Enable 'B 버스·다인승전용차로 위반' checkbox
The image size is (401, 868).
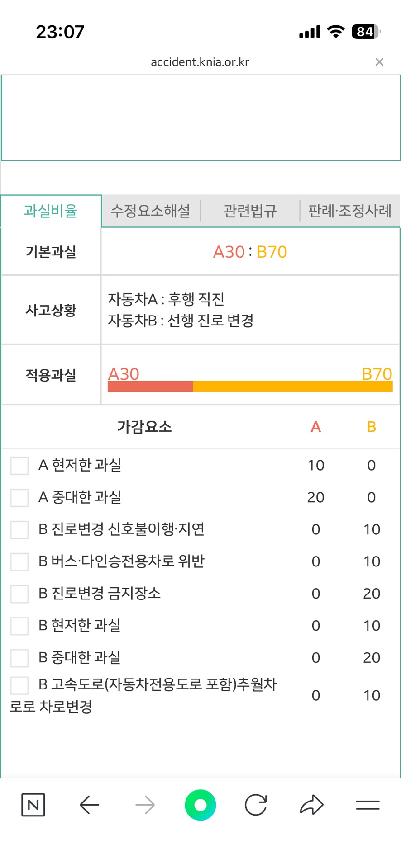pyautogui.click(x=19, y=561)
